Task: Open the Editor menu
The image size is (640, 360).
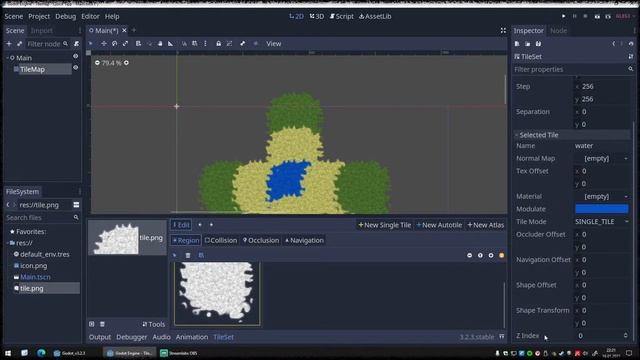Action: pos(90,16)
